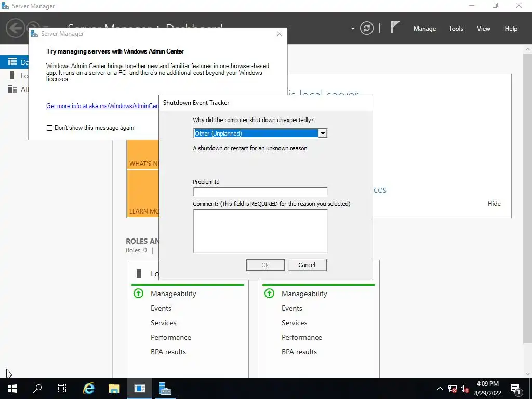532x399 pixels.
Task: Open Services in the left server tile
Action: coord(164,323)
